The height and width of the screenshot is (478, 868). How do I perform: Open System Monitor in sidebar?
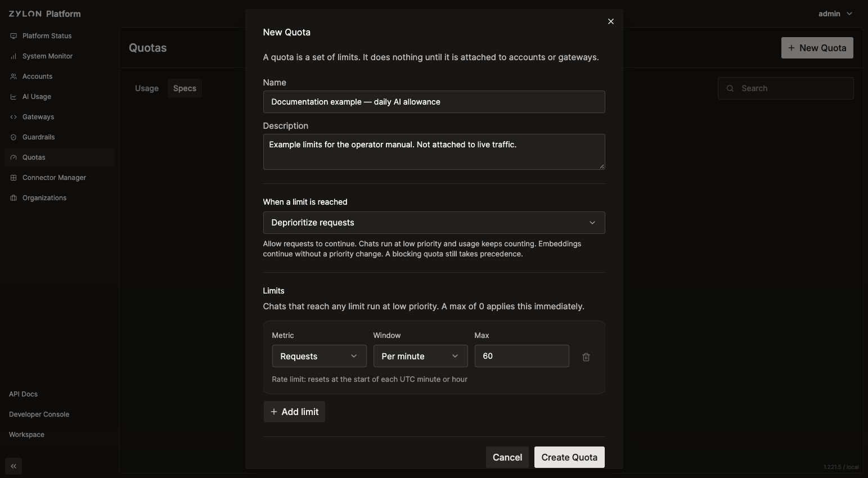pos(60,56)
